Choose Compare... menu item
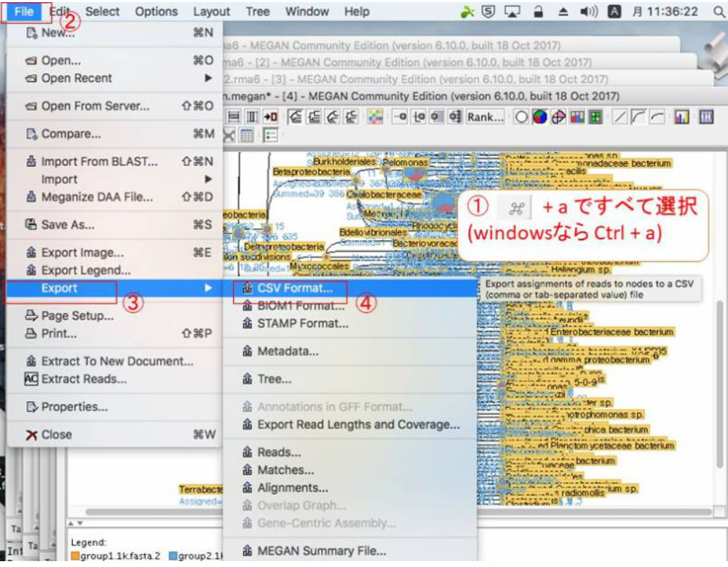Screen dimensions: 728x567 click(x=115, y=134)
